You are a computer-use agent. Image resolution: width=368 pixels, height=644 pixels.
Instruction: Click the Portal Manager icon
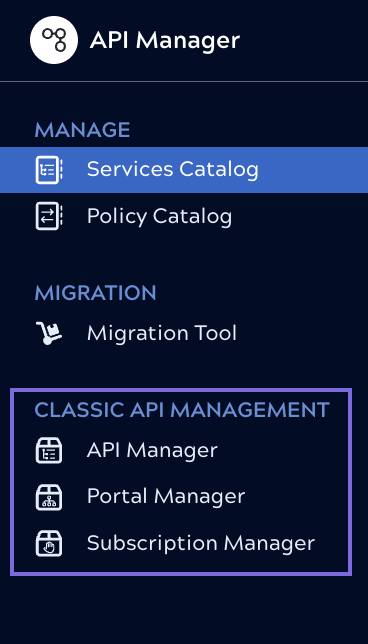[49, 497]
